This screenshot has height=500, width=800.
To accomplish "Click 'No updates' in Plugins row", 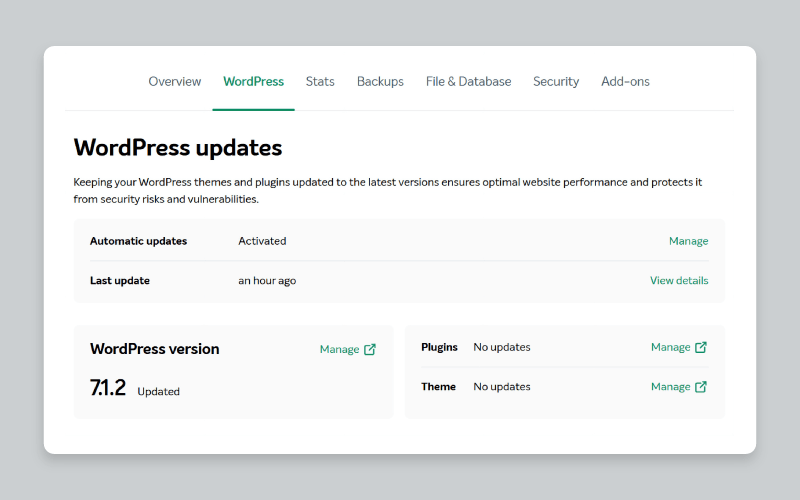I will [x=502, y=347].
